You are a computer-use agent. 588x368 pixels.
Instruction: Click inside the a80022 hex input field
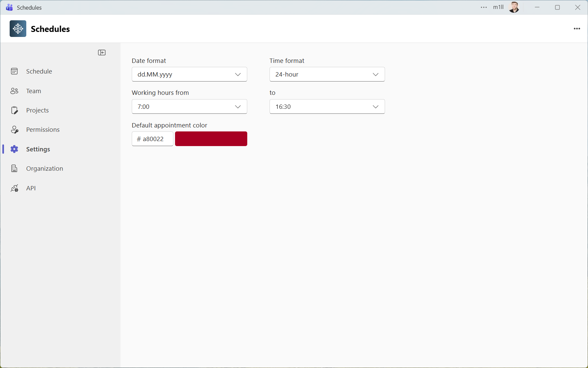coord(152,139)
